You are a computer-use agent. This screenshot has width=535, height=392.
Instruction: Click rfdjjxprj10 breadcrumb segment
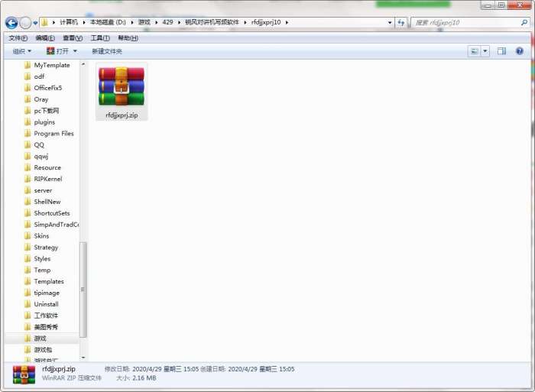click(266, 22)
